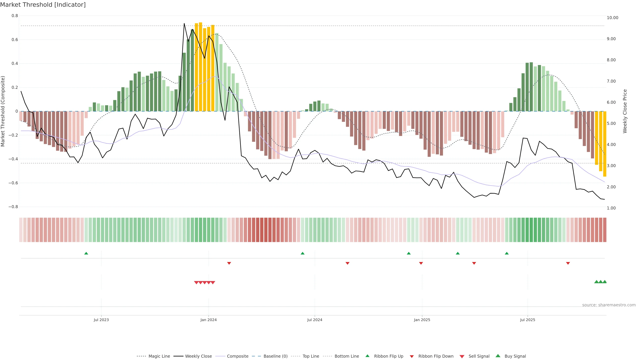Click the Jul 2025 x-axis label
The image size is (644, 362).
[527, 320]
